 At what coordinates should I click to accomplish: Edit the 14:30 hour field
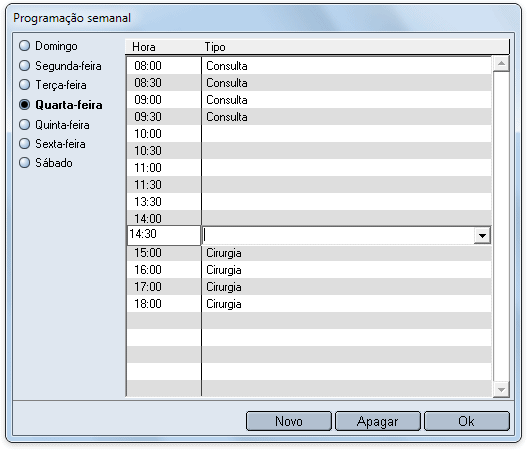point(164,235)
